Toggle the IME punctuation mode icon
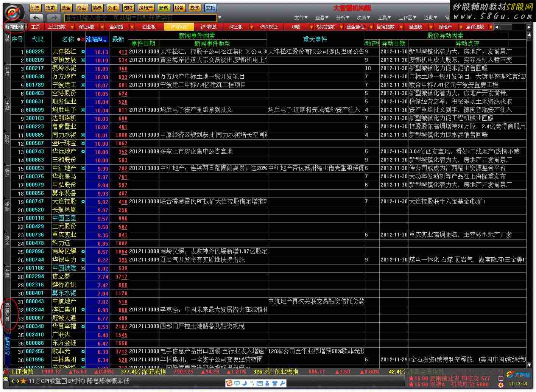This screenshot has height=392, width=536. coord(252,383)
